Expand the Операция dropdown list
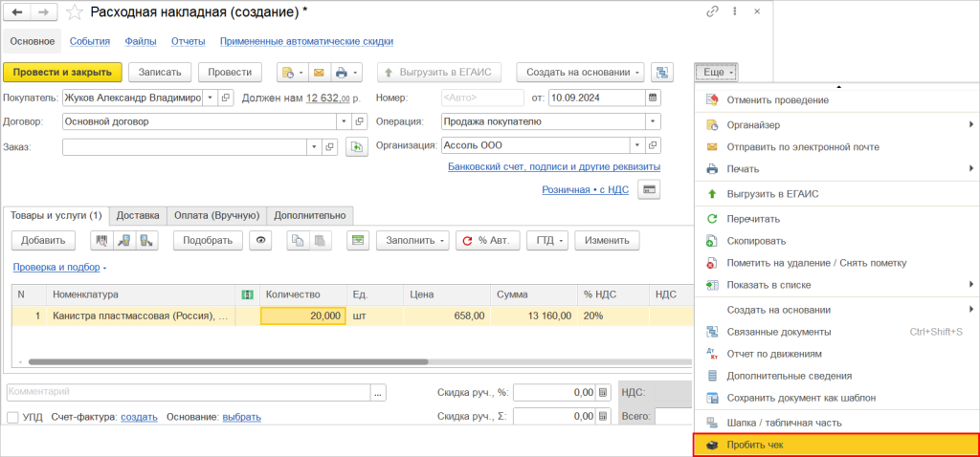 [x=653, y=121]
